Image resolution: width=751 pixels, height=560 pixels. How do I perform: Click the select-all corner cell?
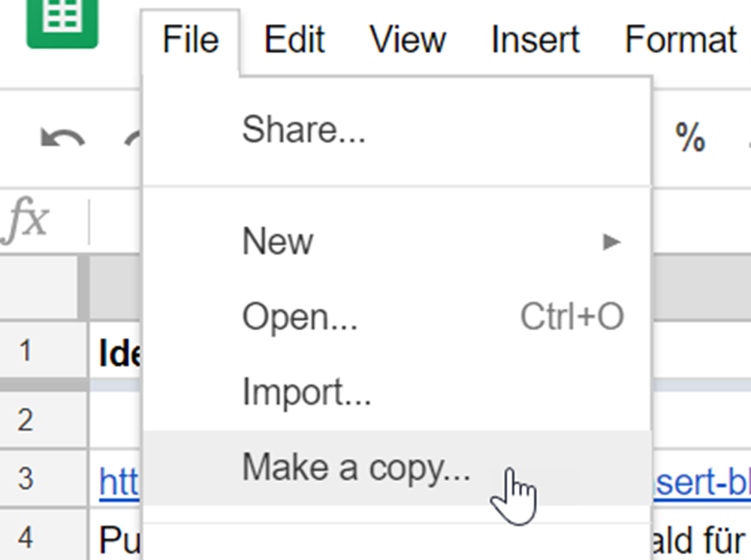pyautogui.click(x=38, y=288)
